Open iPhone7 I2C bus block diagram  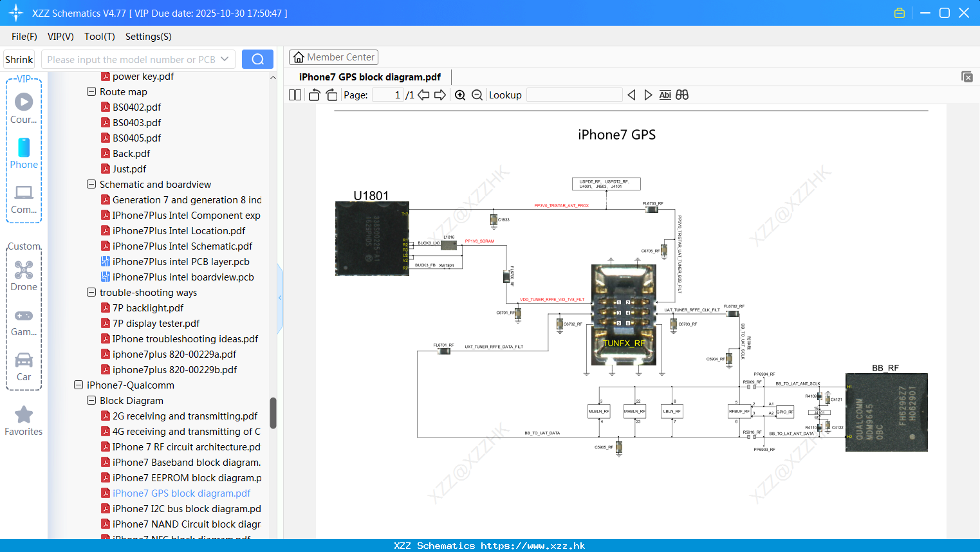(187, 509)
